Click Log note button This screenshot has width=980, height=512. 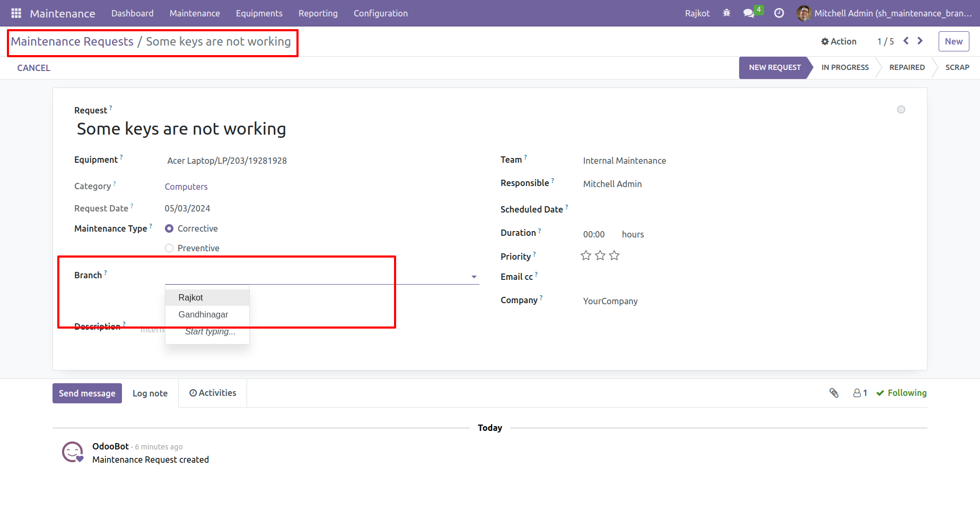[x=150, y=393]
